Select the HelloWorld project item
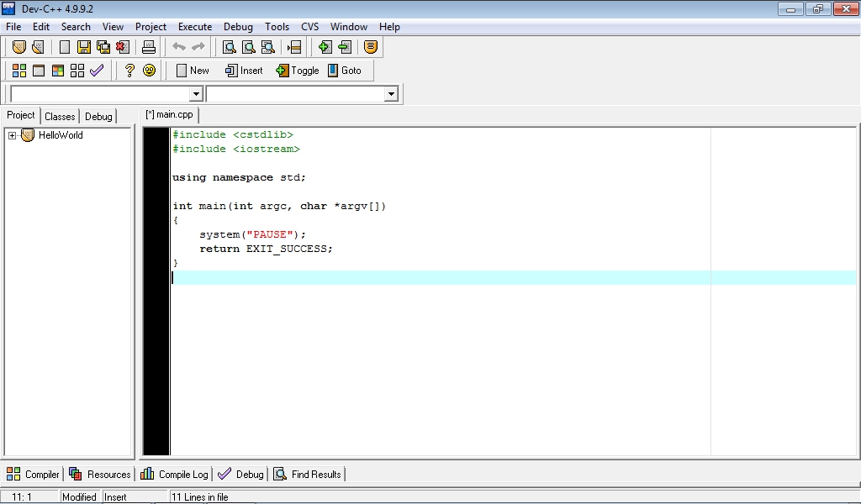Screen dimensions: 861x504 click(x=61, y=135)
